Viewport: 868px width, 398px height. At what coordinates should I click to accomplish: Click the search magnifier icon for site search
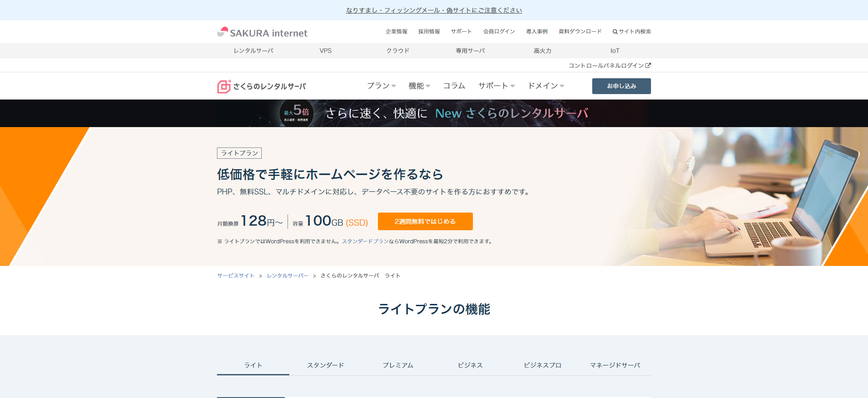point(615,32)
